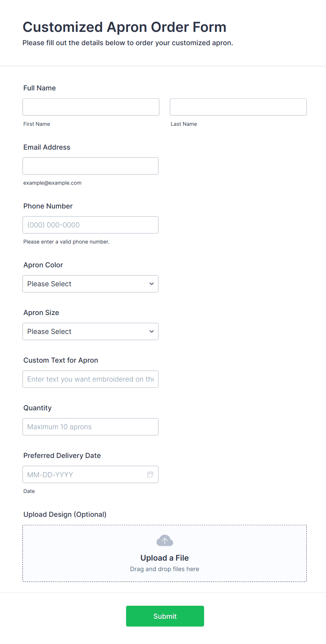Viewport: 326px width, 644px height.
Task: Select the Email Address text box
Action: point(90,166)
